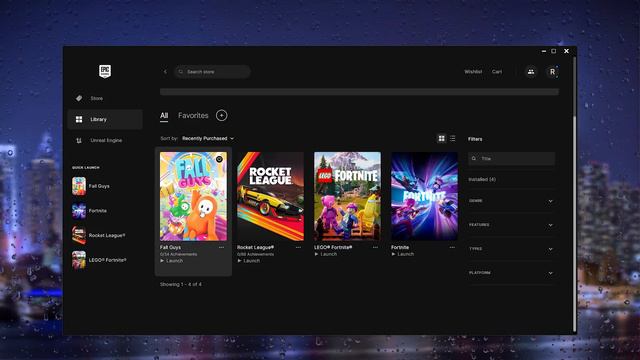Select the All tab
This screenshot has height=360, width=640.
click(x=164, y=116)
